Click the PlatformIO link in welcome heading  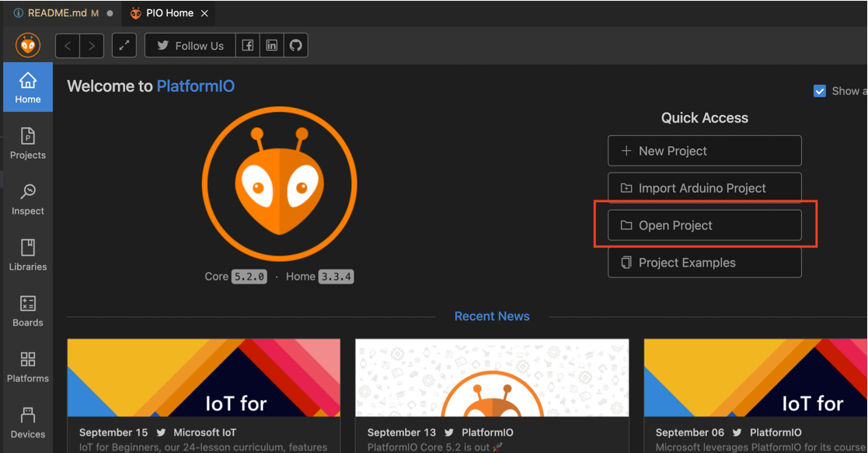pyautogui.click(x=195, y=85)
